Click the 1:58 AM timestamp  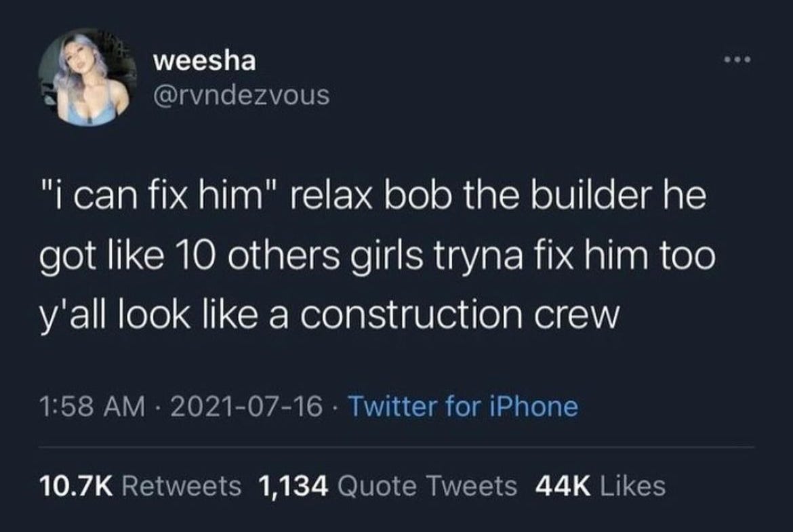92,407
